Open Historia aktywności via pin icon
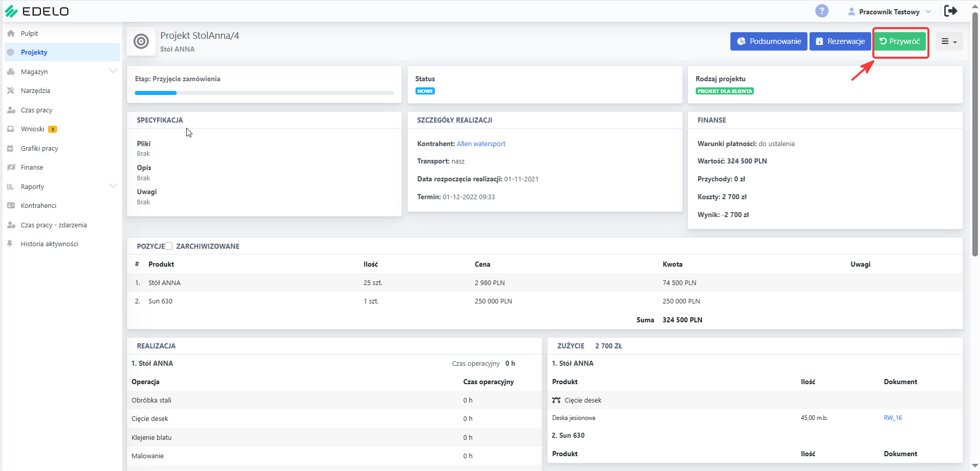This screenshot has height=471, width=980. [10, 244]
